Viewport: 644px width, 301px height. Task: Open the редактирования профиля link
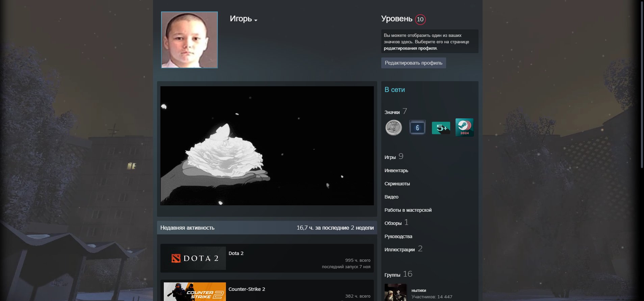(x=410, y=48)
